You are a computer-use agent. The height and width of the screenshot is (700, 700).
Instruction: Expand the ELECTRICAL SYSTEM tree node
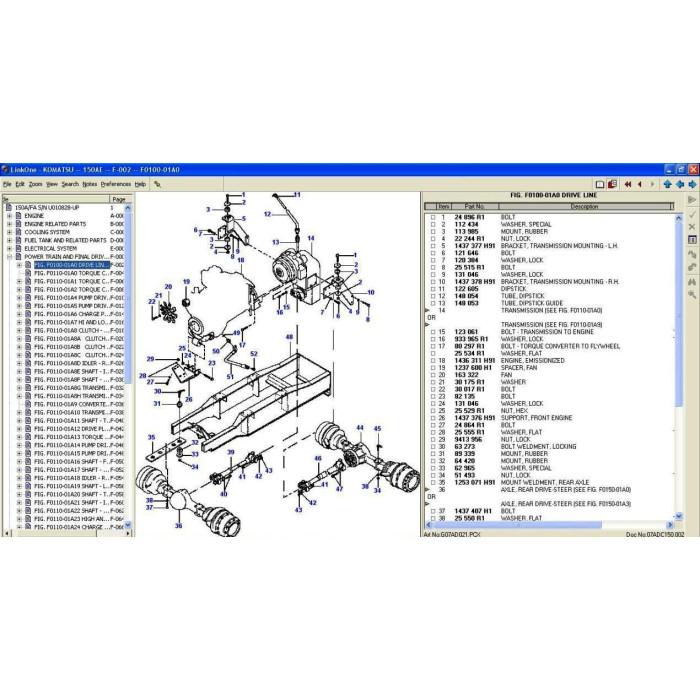click(x=9, y=249)
